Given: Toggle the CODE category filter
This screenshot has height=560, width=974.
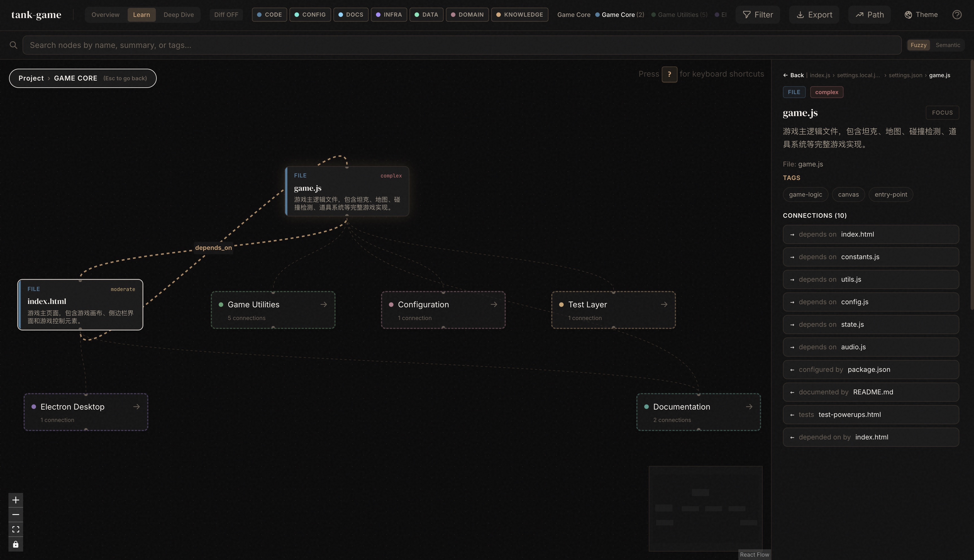Looking at the screenshot, I should [269, 15].
